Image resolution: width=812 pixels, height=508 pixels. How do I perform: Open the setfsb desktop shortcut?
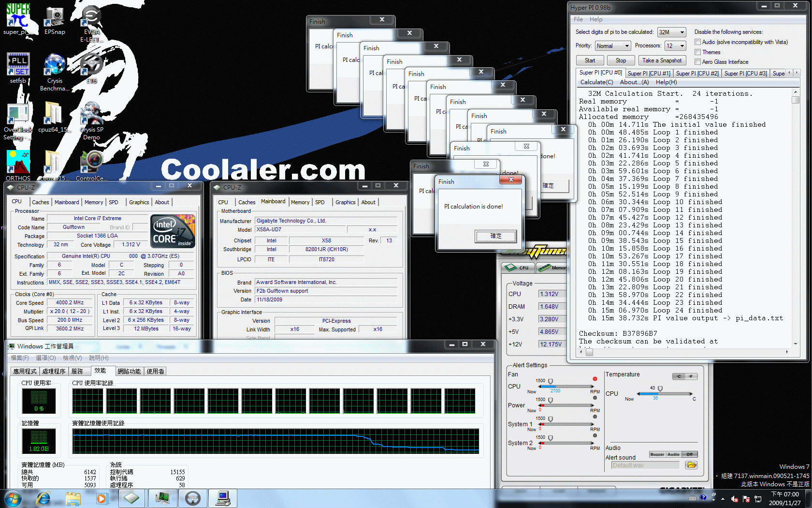coord(18,68)
